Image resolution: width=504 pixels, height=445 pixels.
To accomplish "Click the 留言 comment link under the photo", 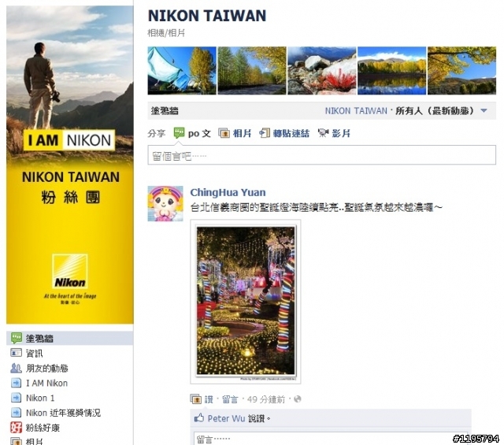I will 230,399.
